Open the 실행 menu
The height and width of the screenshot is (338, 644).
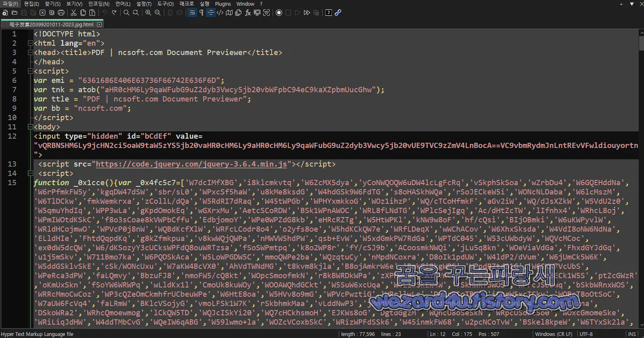tap(204, 4)
